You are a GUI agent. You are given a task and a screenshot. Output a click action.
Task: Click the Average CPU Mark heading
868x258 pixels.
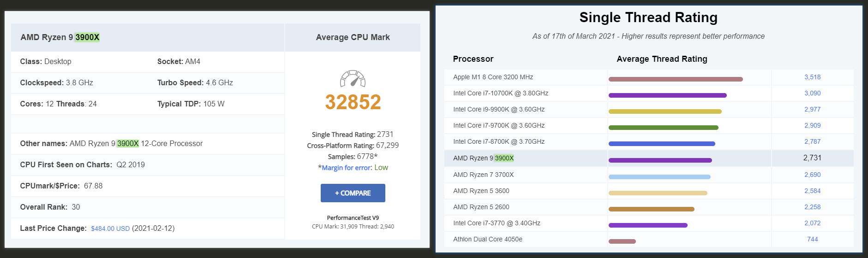click(353, 37)
